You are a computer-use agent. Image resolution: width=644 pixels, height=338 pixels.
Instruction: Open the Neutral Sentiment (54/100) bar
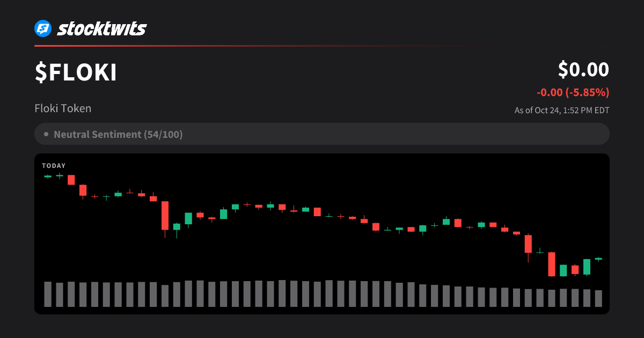point(322,134)
